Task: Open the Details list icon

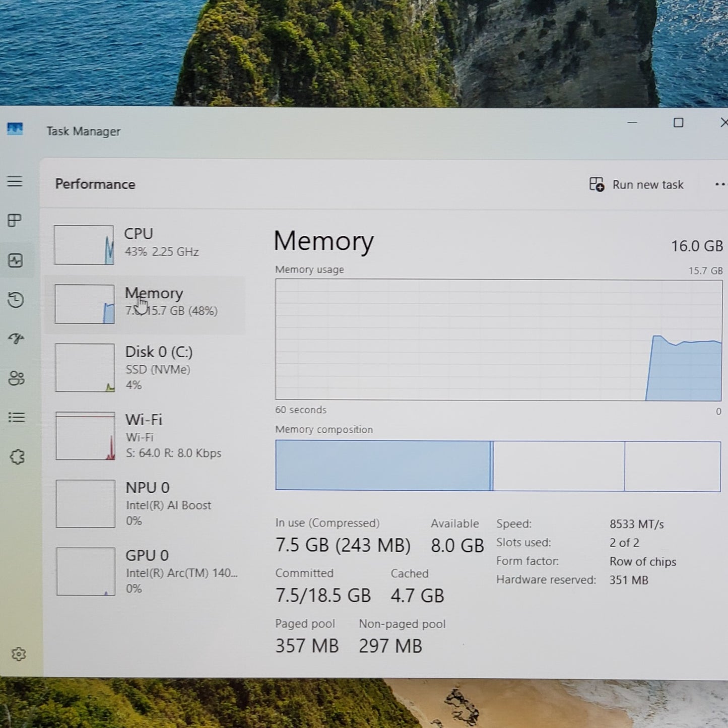Action: coord(17,417)
